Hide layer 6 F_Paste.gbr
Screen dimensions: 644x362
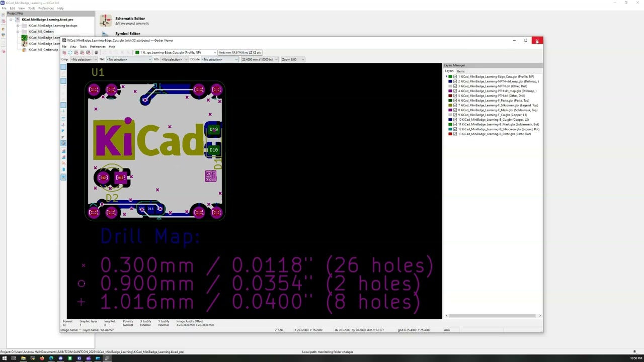point(455,101)
